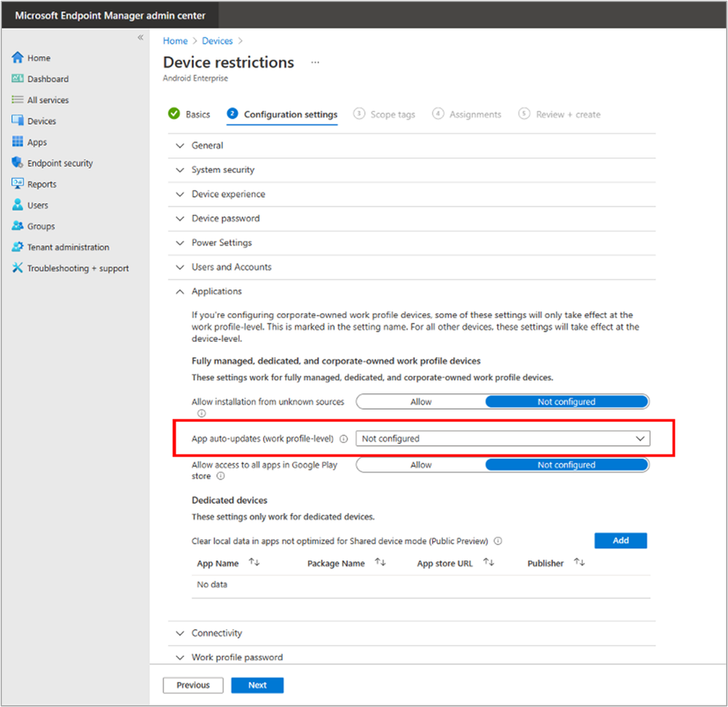This screenshot has height=707, width=728.
Task: Click the Devices icon in sidebar
Action: pos(17,120)
